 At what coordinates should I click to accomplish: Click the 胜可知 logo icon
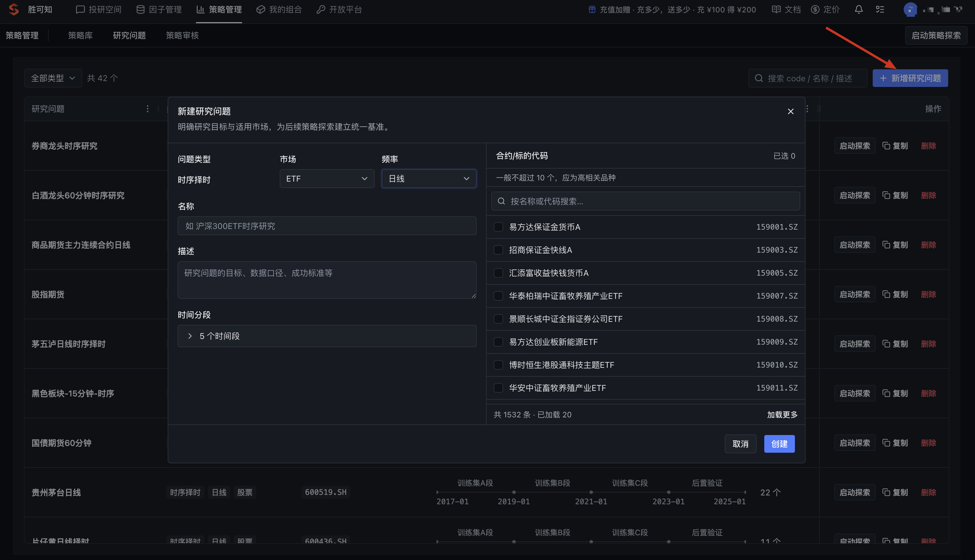tap(14, 10)
